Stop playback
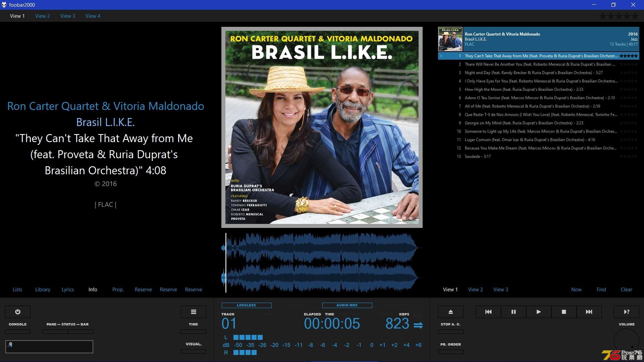Image resolution: width=644 pixels, height=362 pixels. (564, 312)
